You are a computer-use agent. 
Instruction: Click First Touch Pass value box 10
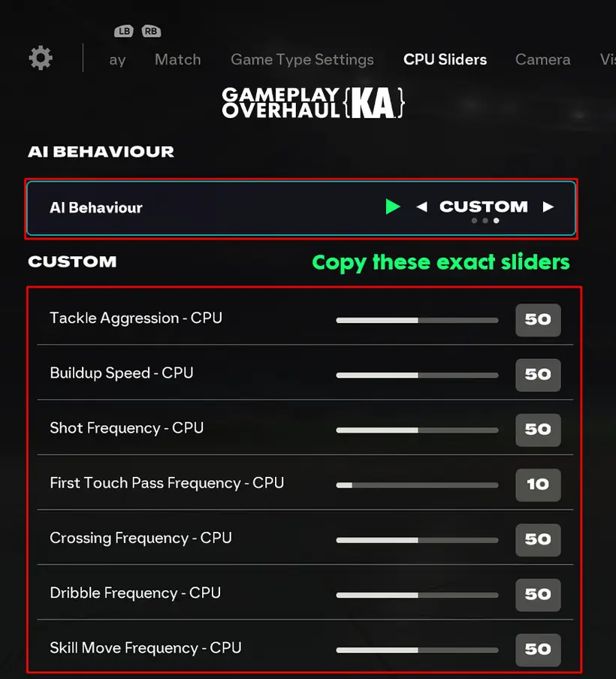(538, 484)
